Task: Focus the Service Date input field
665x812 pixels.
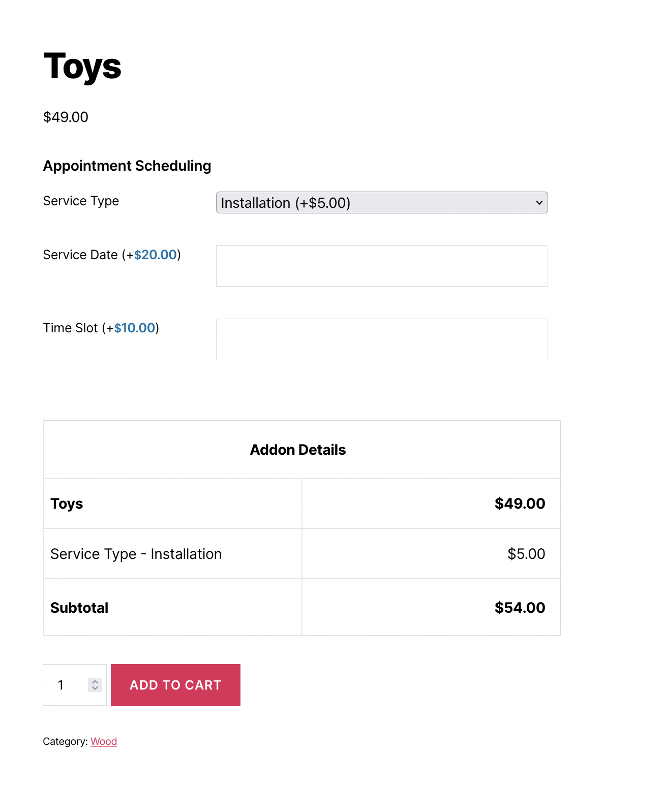Action: point(381,266)
